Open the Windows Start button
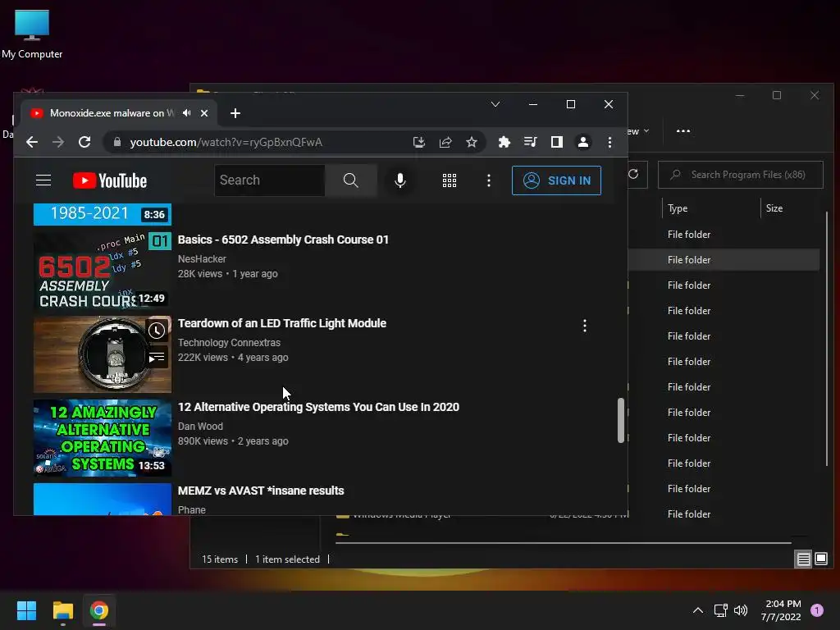 point(26,610)
